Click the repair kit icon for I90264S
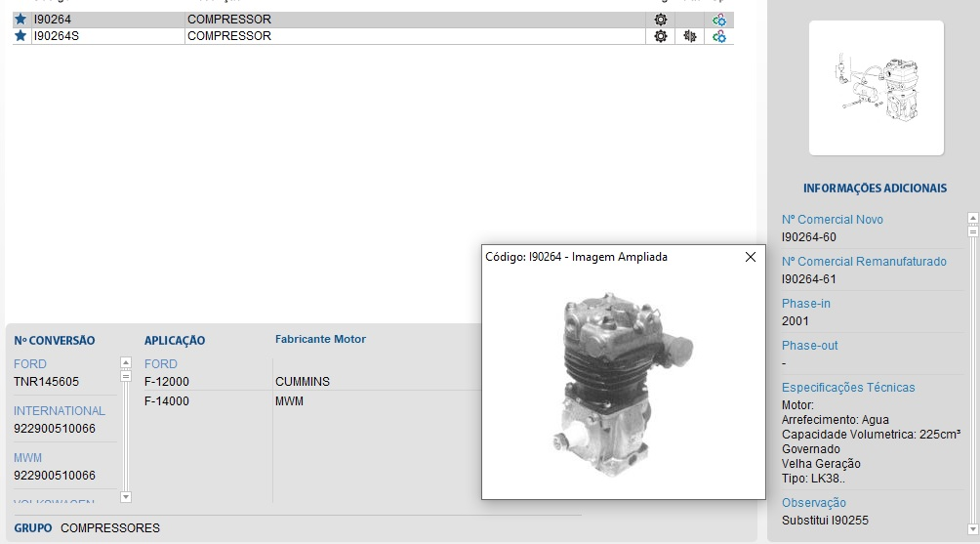Image resolution: width=980 pixels, height=544 pixels. click(690, 36)
